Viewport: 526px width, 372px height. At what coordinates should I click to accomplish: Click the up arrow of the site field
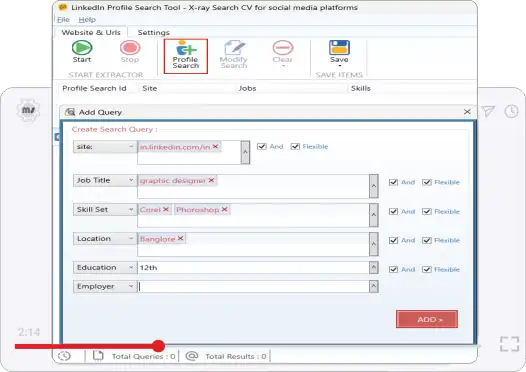click(x=245, y=152)
